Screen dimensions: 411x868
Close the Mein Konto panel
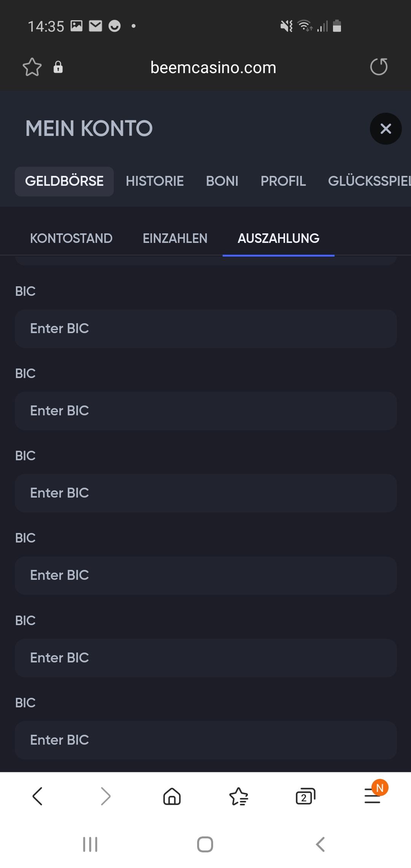point(386,129)
